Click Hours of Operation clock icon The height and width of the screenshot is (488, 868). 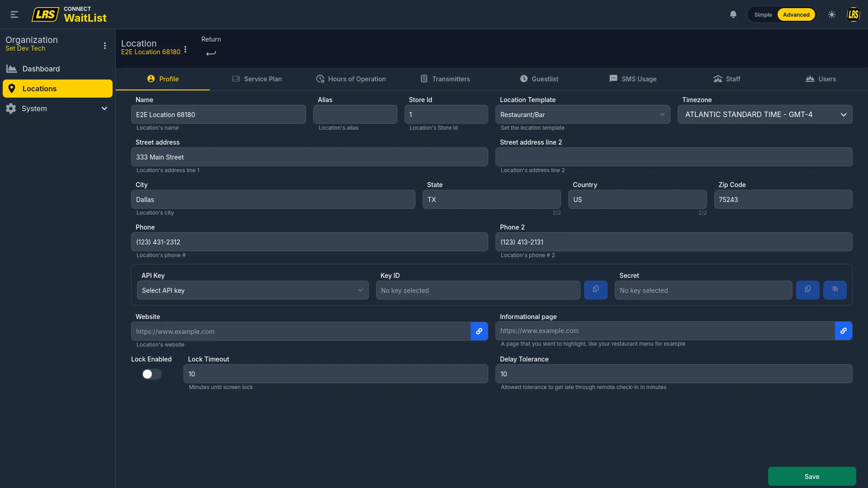coord(320,79)
